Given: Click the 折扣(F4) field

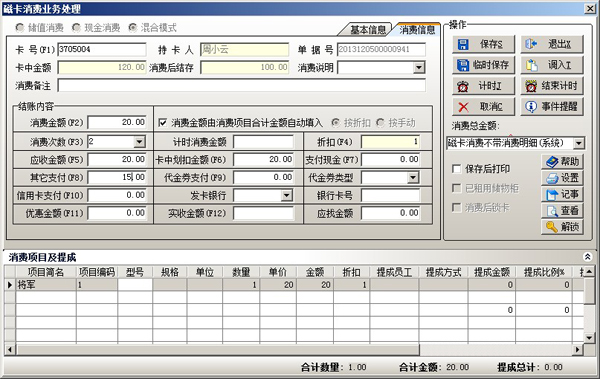Looking at the screenshot, I should pyautogui.click(x=391, y=142).
